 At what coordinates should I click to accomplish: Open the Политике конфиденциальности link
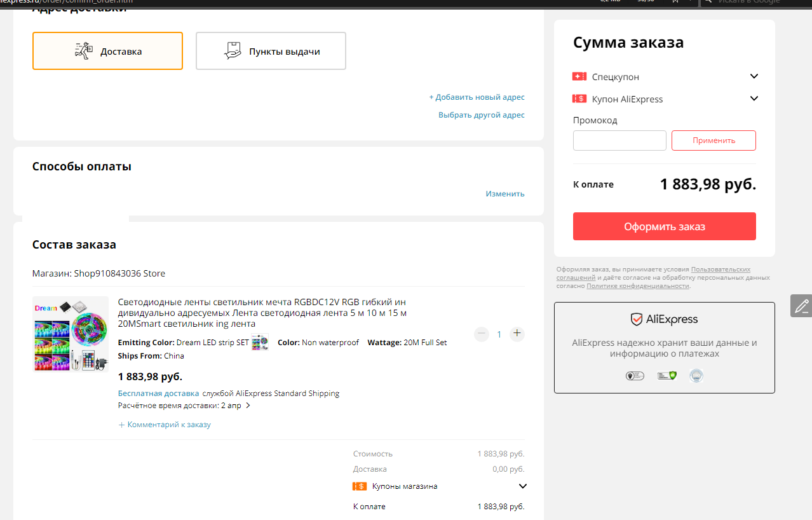(x=638, y=286)
